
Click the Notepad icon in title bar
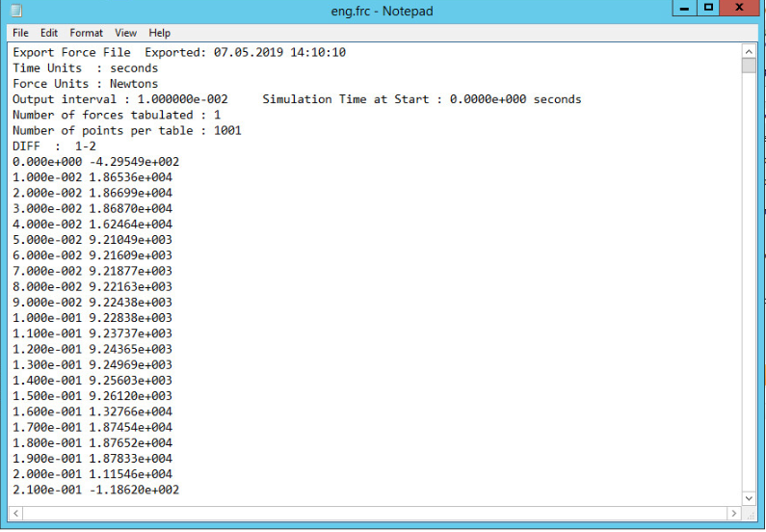[x=15, y=11]
